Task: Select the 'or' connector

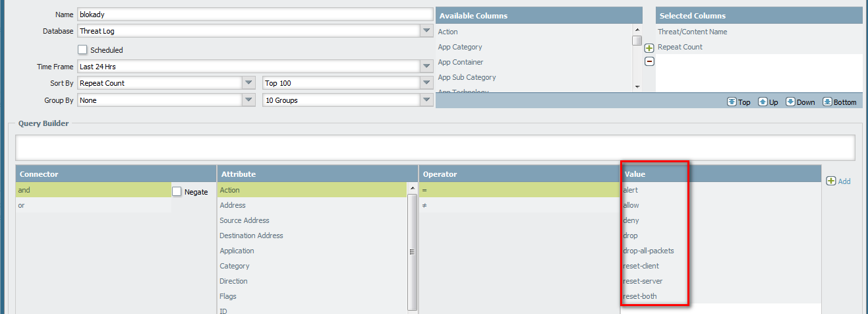Action: pos(94,205)
